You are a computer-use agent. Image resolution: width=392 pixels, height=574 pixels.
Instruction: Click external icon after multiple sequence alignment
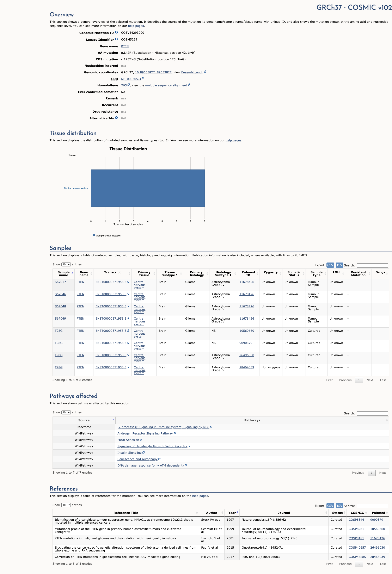pos(189,85)
